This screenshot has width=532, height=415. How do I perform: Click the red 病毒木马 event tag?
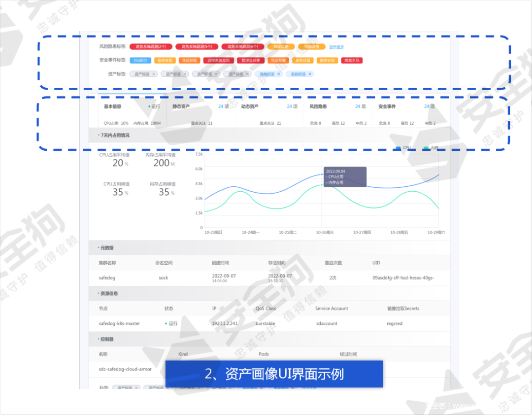tap(352, 61)
